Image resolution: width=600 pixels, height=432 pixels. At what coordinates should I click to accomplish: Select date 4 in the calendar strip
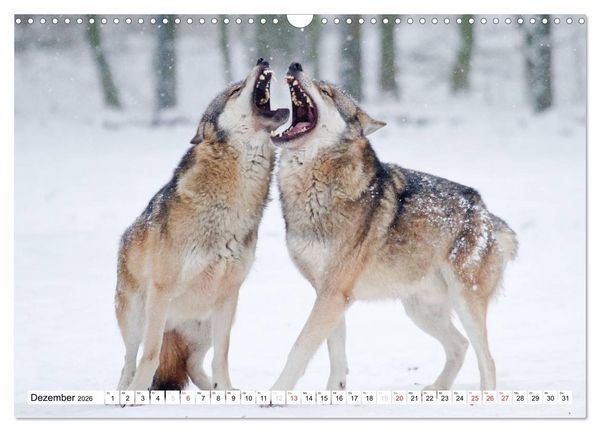[x=158, y=398]
